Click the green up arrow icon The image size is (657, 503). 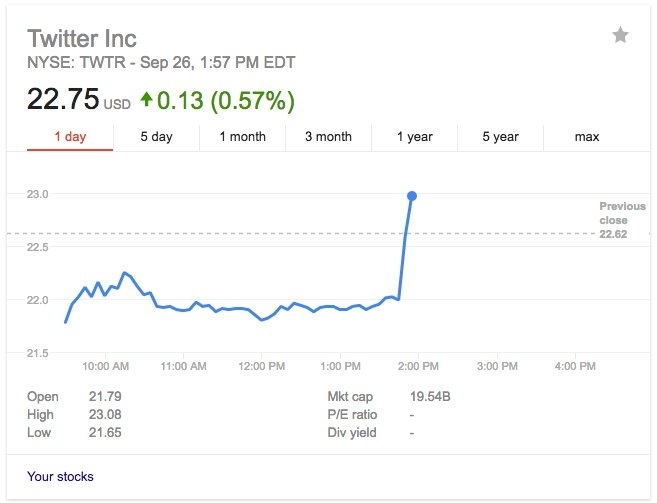(147, 99)
